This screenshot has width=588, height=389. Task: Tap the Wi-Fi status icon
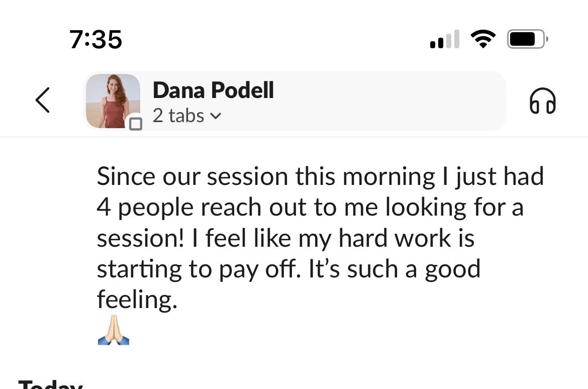click(482, 39)
